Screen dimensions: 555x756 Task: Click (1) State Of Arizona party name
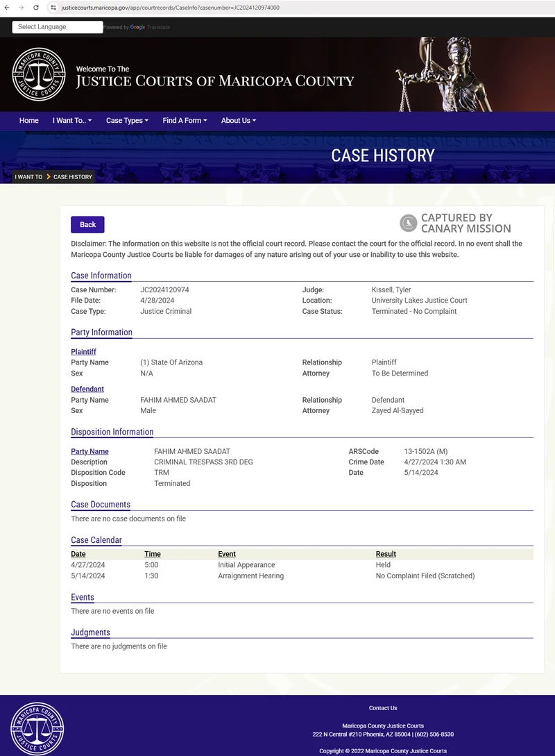point(171,362)
